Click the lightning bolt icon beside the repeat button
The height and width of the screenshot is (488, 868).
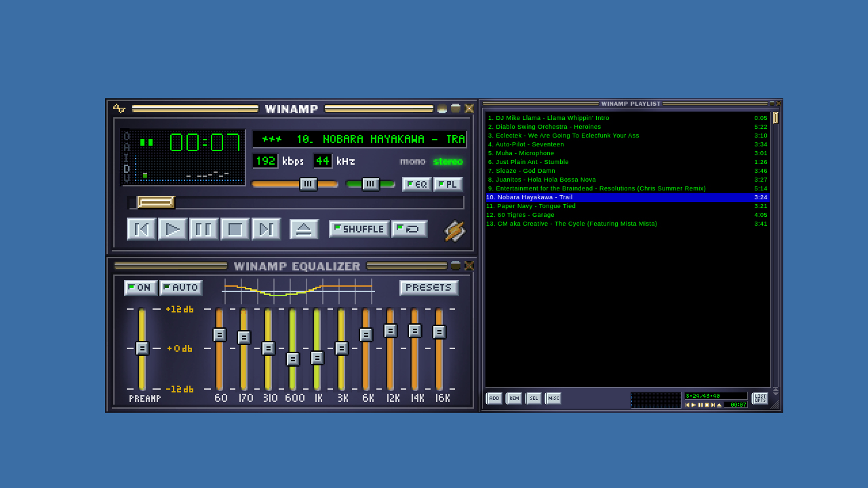[455, 232]
